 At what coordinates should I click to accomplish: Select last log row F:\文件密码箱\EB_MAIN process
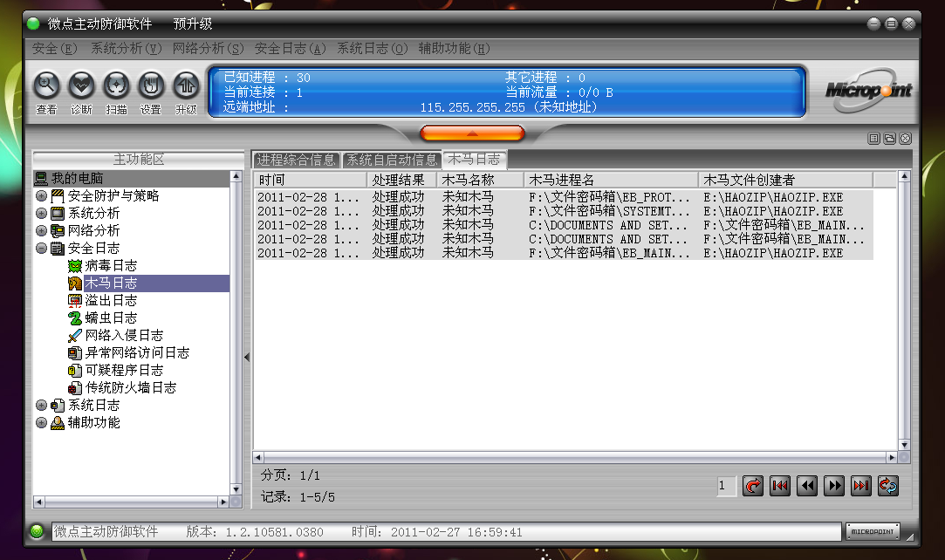pos(564,253)
